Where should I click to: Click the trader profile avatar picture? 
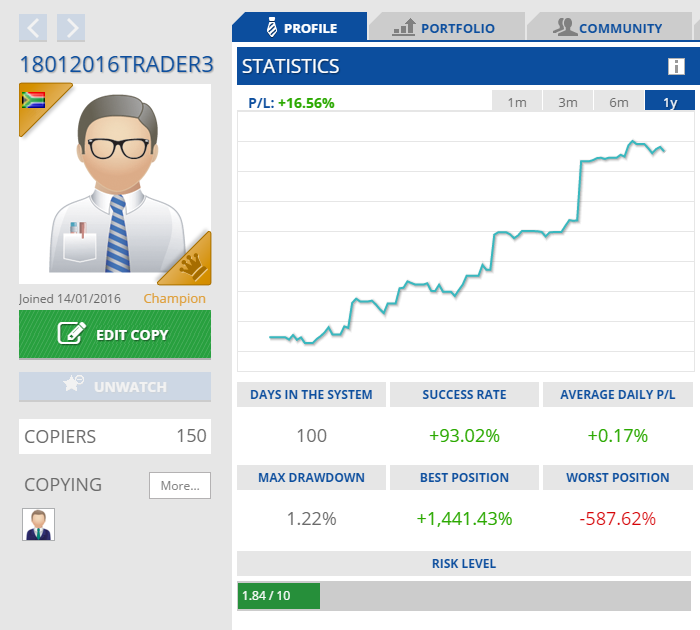[x=115, y=185]
